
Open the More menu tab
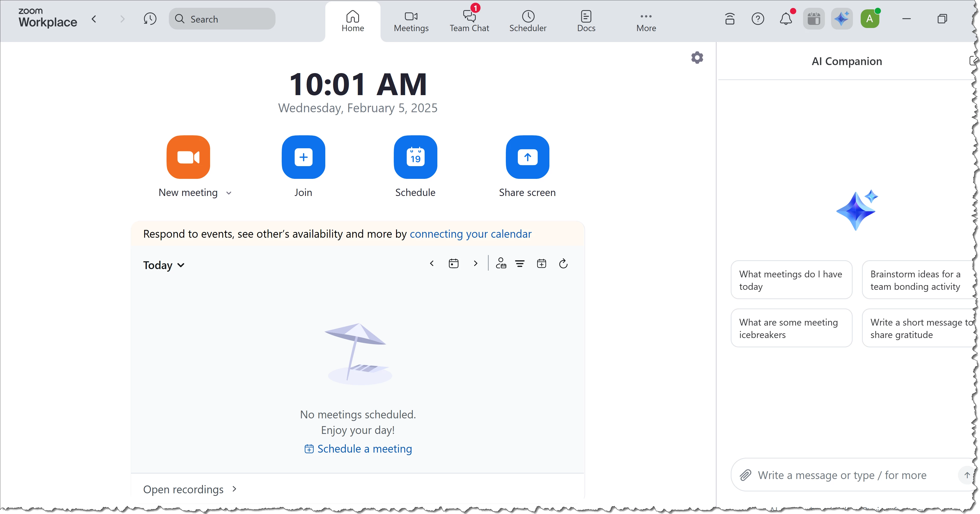pos(646,21)
